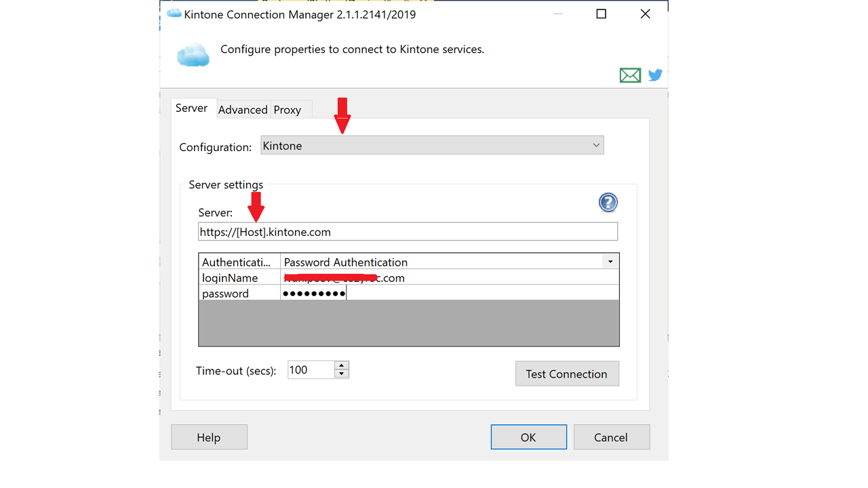The height and width of the screenshot is (488, 868).
Task: Select the Authenticati... property name cell
Action: click(239, 262)
